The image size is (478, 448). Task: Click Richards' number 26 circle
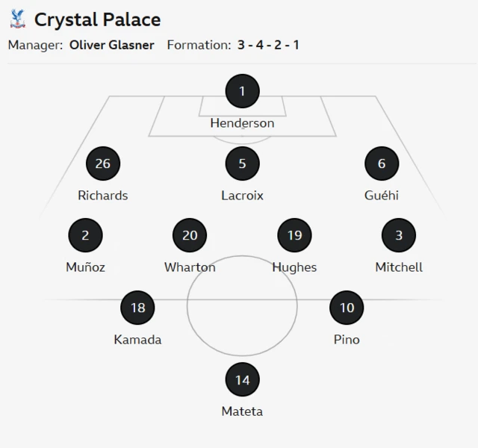click(x=103, y=164)
